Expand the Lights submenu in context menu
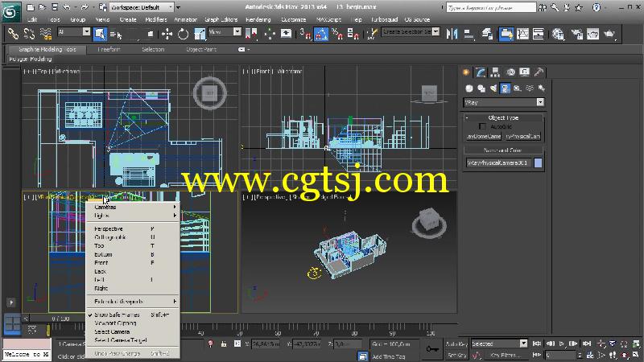The height and width of the screenshot is (362, 644). click(133, 216)
